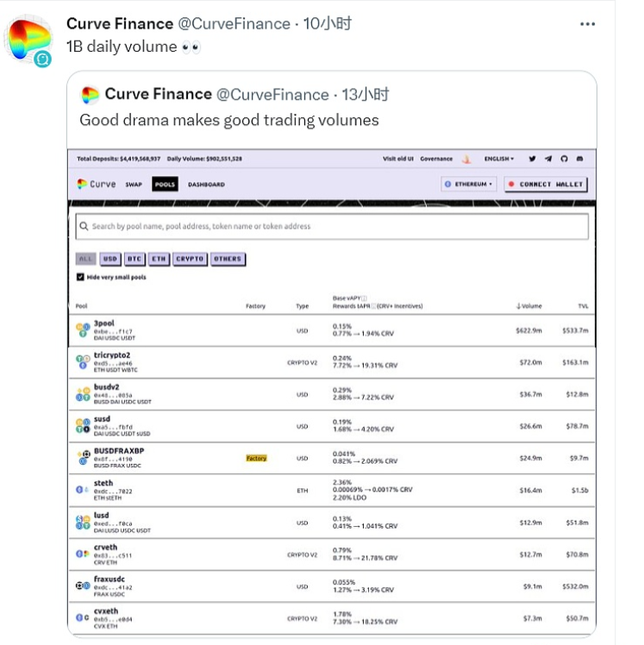Open the ETHEREUM network dropdown

(x=469, y=184)
